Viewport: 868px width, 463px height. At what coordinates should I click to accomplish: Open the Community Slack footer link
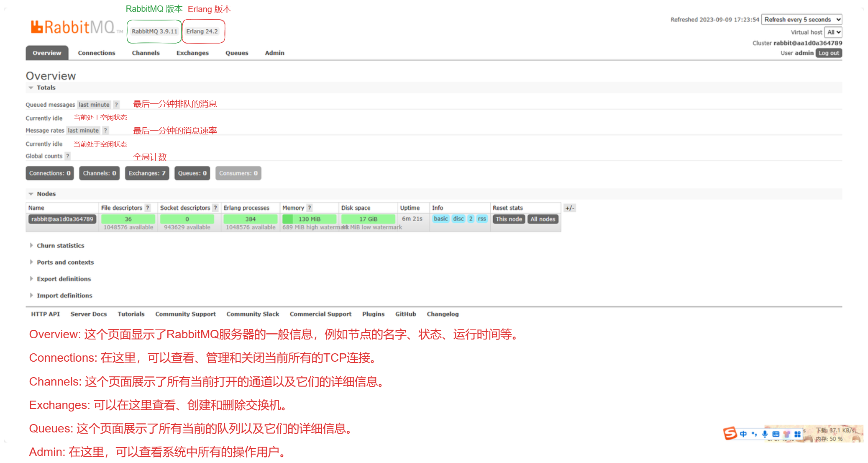(253, 314)
